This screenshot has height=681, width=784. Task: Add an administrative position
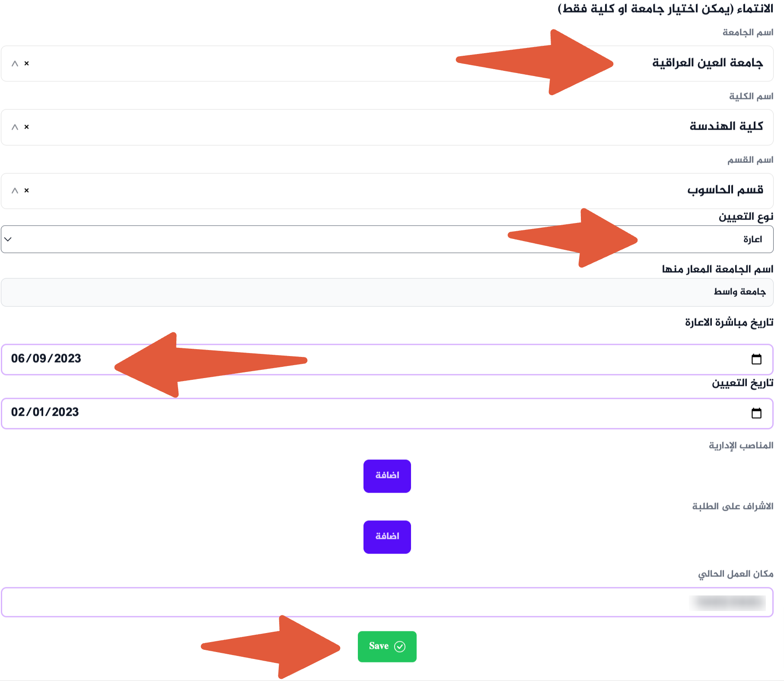387,476
